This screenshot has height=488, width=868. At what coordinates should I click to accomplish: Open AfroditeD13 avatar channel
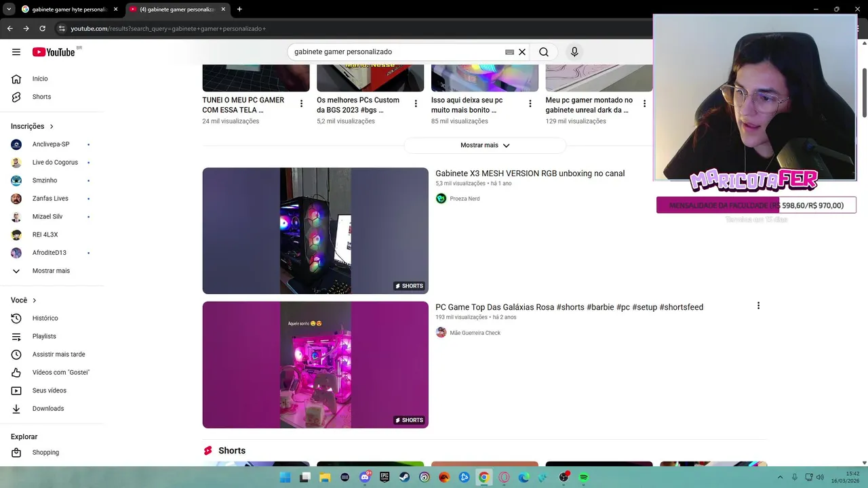pyautogui.click(x=16, y=253)
